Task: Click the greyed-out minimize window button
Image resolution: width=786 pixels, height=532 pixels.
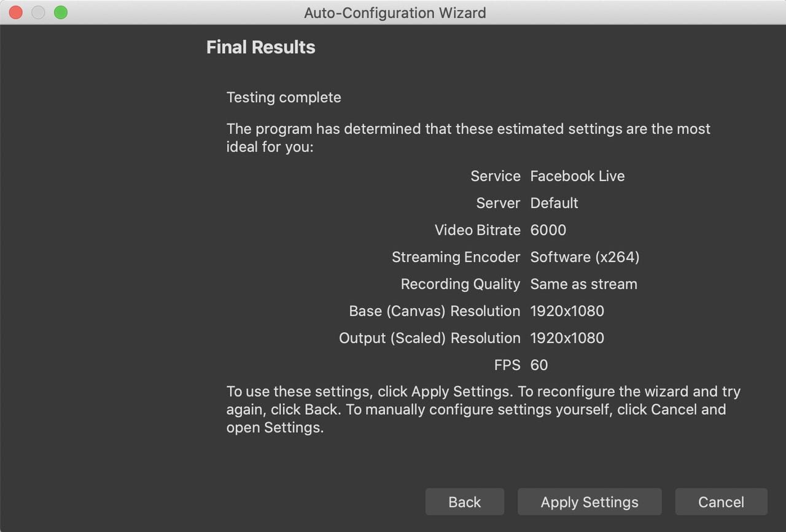Action: 38,12
